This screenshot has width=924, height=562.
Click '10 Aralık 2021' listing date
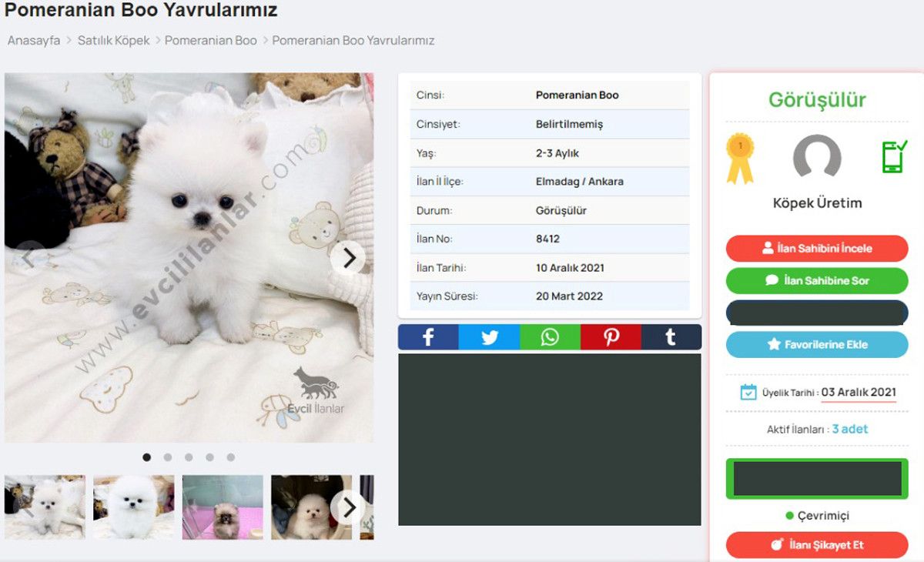[570, 268]
